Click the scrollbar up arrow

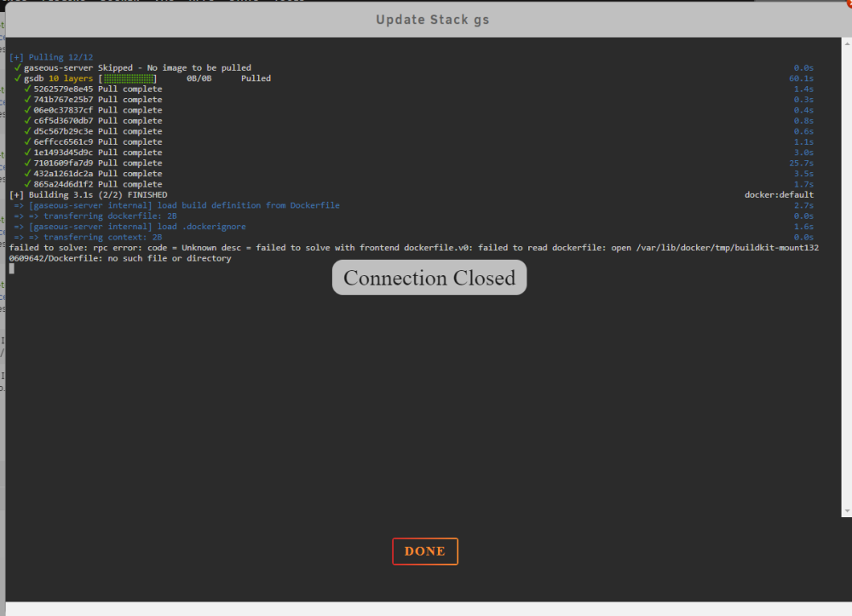(847, 43)
